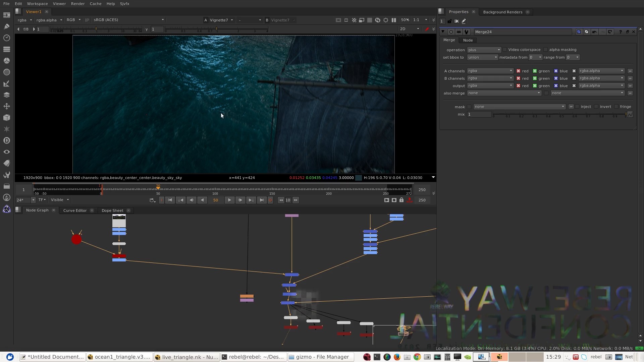The height and width of the screenshot is (362, 644).
Task: Click the refresh viewer icon
Action: (377, 20)
